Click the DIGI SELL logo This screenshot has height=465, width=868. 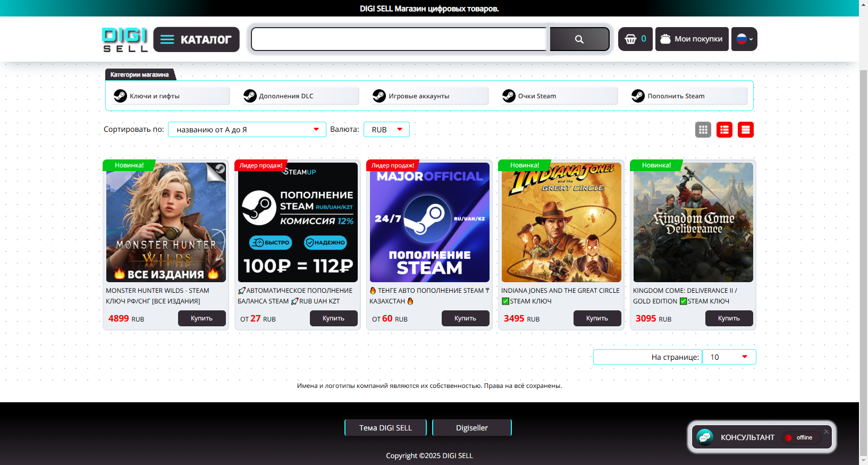[125, 39]
